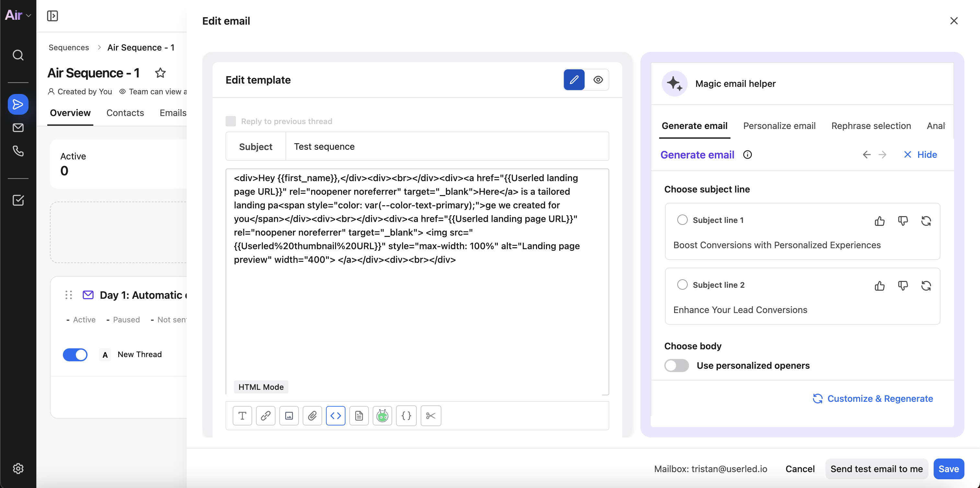Regenerate Subject line 2

926,286
